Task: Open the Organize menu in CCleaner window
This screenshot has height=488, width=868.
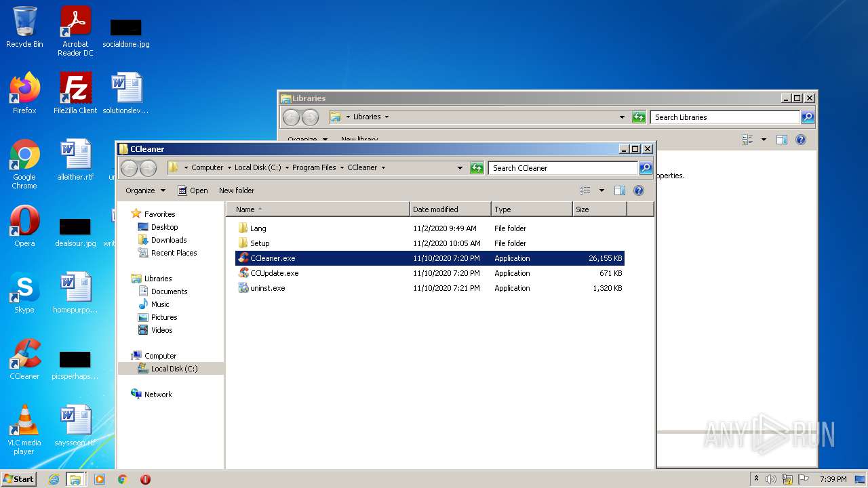Action: click(146, 190)
